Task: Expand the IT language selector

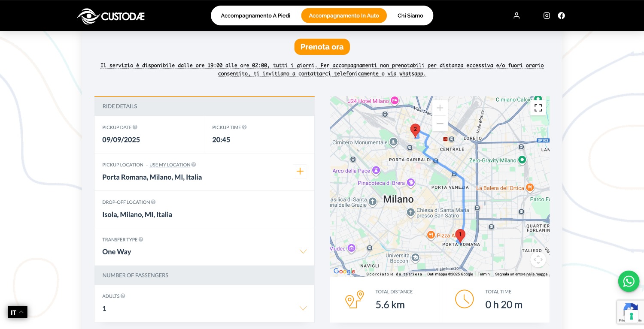Action: pos(17,312)
